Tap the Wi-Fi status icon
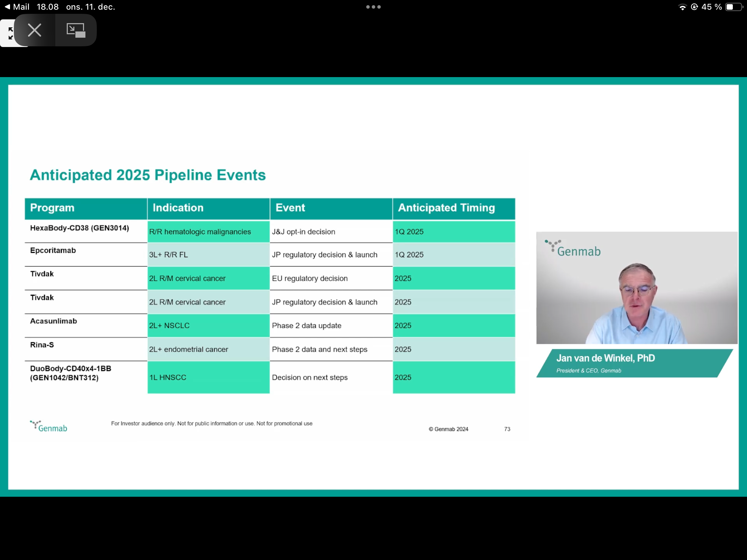The width and height of the screenshot is (747, 560). coord(682,7)
